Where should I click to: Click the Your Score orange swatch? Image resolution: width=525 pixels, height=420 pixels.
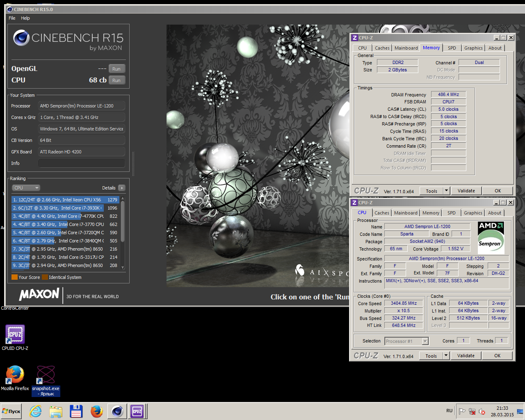coord(14,277)
